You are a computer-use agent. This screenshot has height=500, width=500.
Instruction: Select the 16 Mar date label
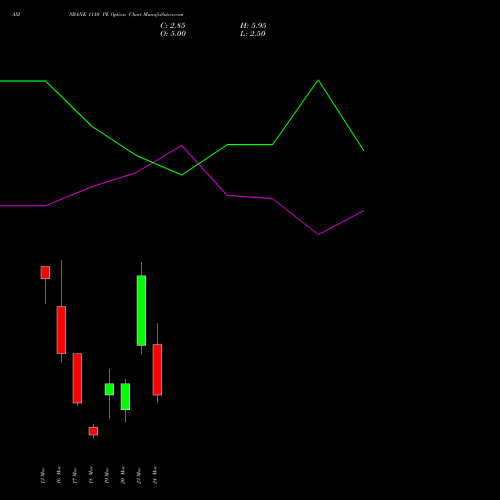click(x=59, y=475)
